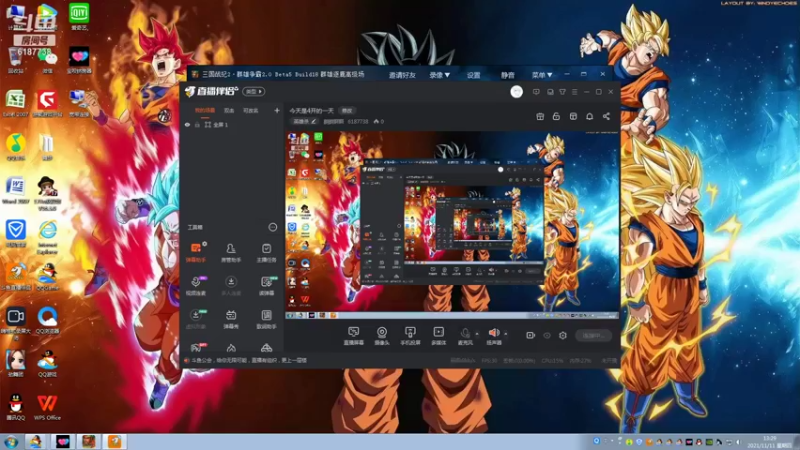
Task: Switch to the third scene tab
Action: coord(251,110)
